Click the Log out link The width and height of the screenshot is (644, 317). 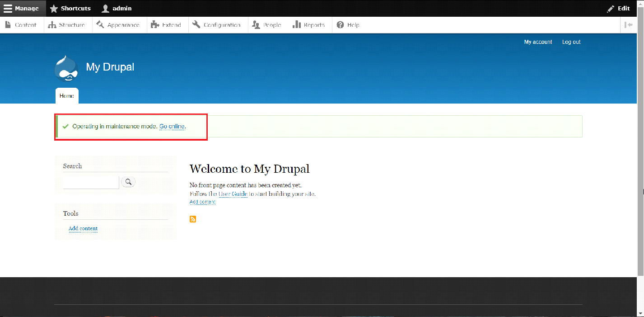(x=571, y=42)
